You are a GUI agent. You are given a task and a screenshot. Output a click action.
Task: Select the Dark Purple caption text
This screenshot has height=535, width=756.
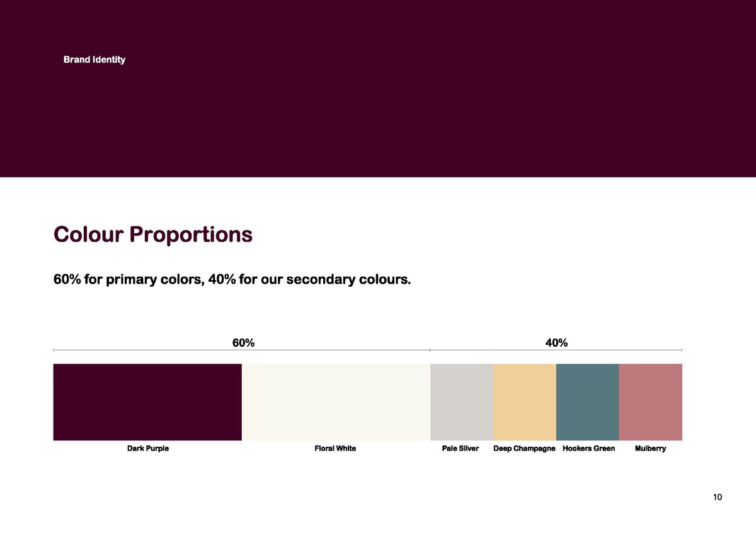click(148, 449)
